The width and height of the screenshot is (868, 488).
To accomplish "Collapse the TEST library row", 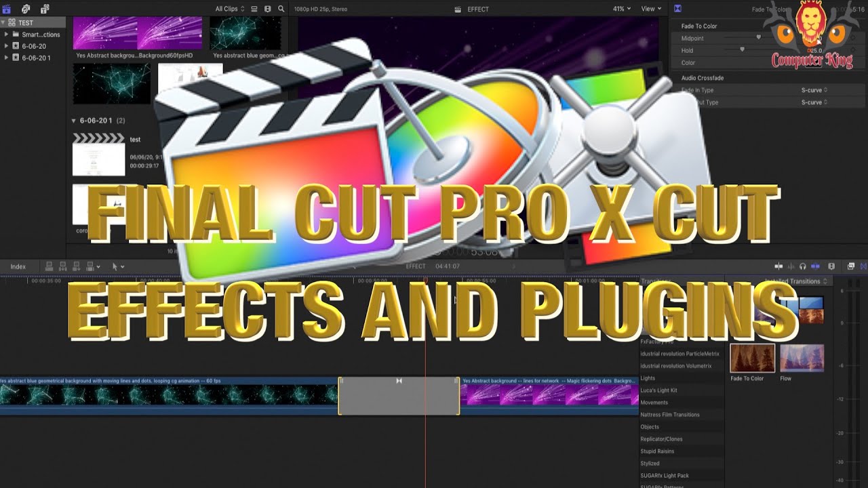I will pyautogui.click(x=3, y=22).
